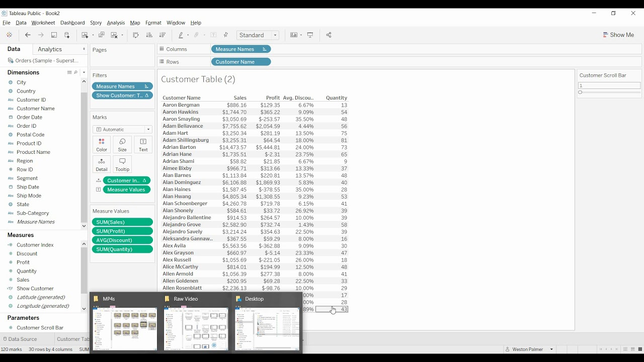Open the Desktop folder window thumbnail

point(267,329)
